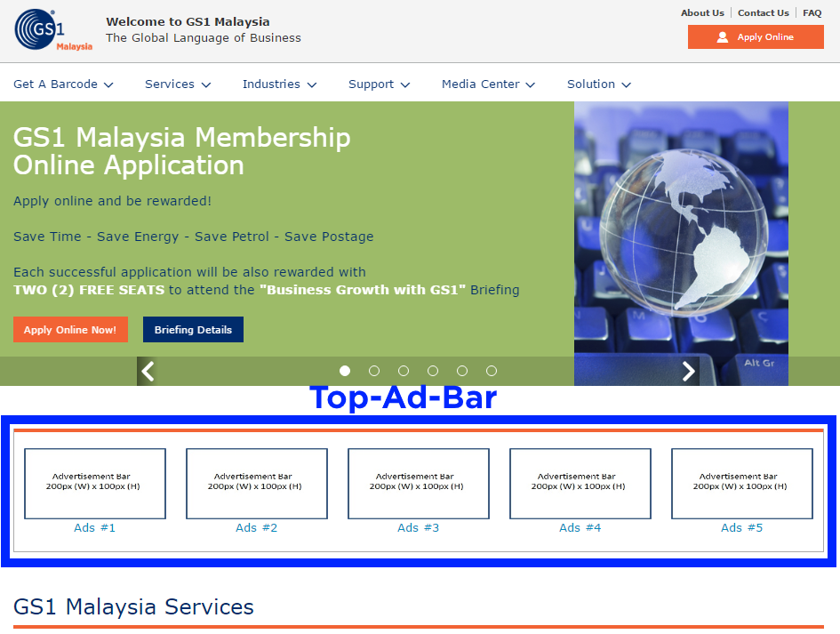Go to Contact Us
Viewport: 840px width, 634px height.
tap(764, 12)
